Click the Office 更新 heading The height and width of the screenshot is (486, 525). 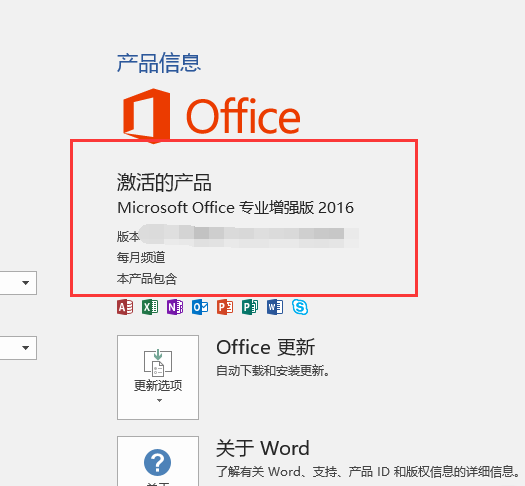[266, 347]
